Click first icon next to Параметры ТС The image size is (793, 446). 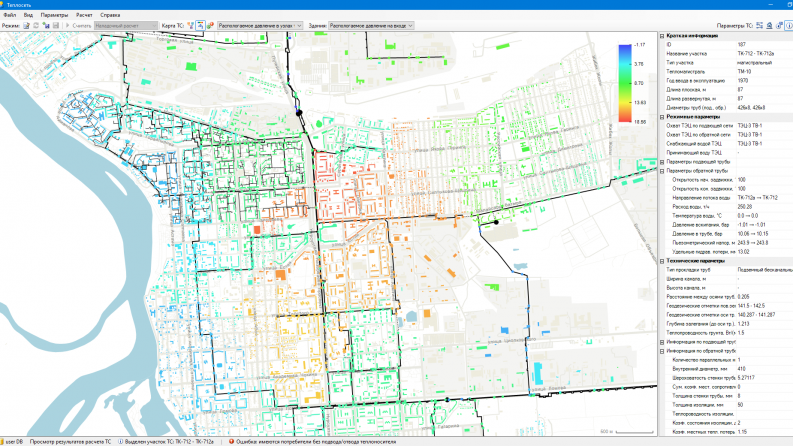[x=757, y=25]
